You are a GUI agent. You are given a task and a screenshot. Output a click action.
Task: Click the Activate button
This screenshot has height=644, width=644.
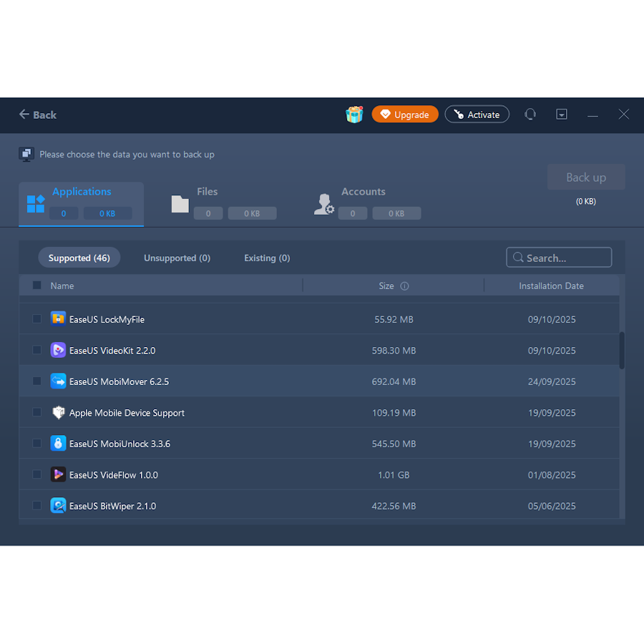click(477, 114)
